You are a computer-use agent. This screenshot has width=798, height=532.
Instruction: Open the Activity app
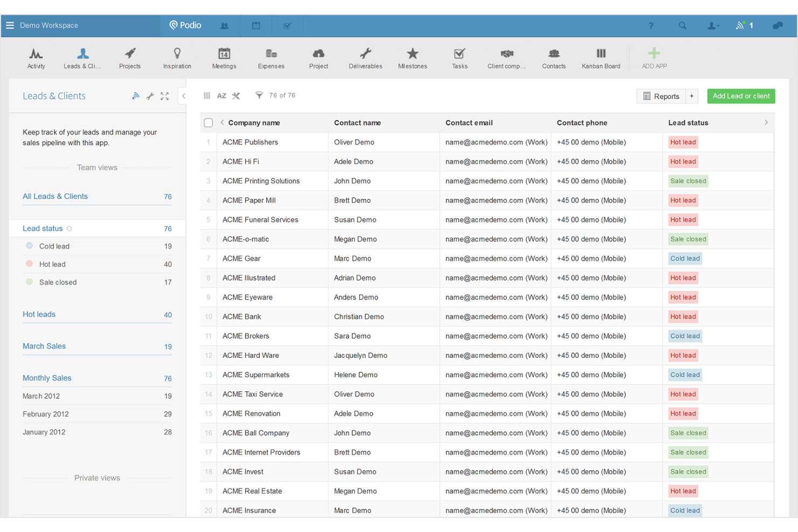tap(36, 58)
